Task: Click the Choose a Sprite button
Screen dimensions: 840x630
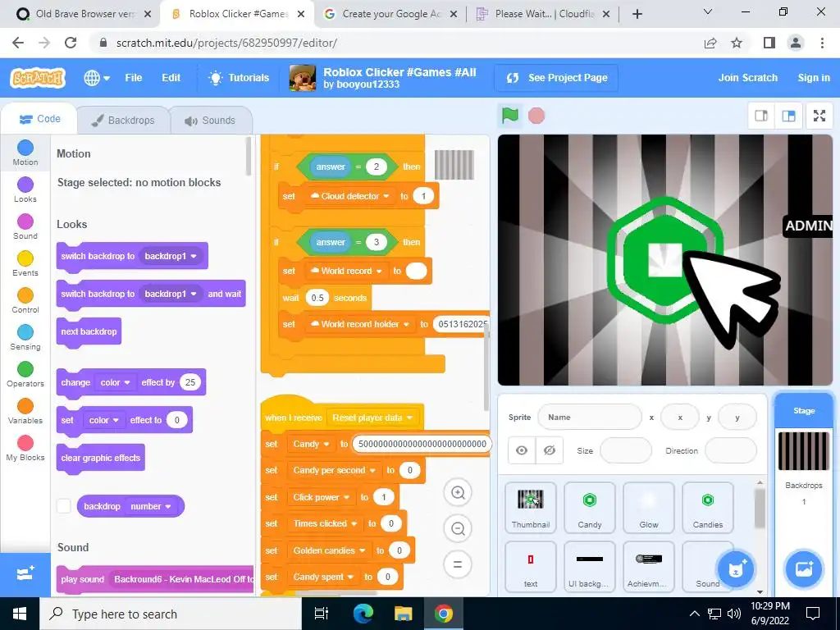Action: pyautogui.click(x=736, y=569)
